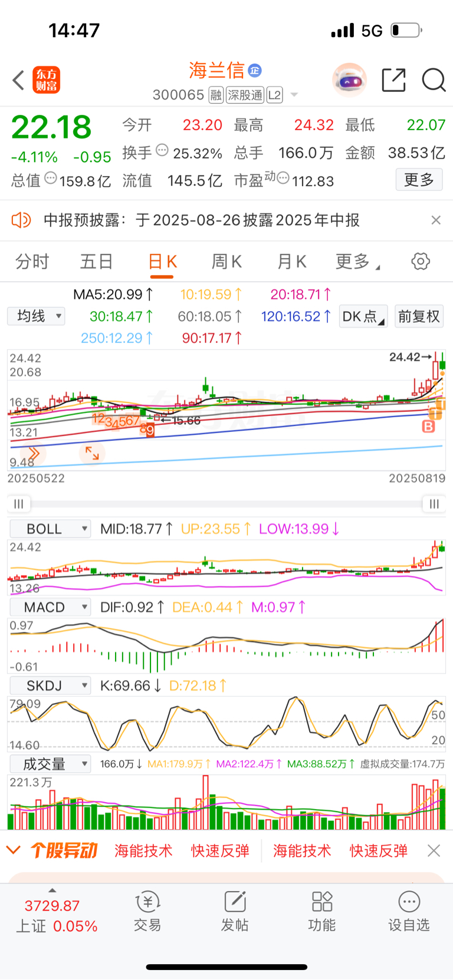This screenshot has width=453, height=980.
Task: Tap the L2 level badge
Action: [274, 95]
